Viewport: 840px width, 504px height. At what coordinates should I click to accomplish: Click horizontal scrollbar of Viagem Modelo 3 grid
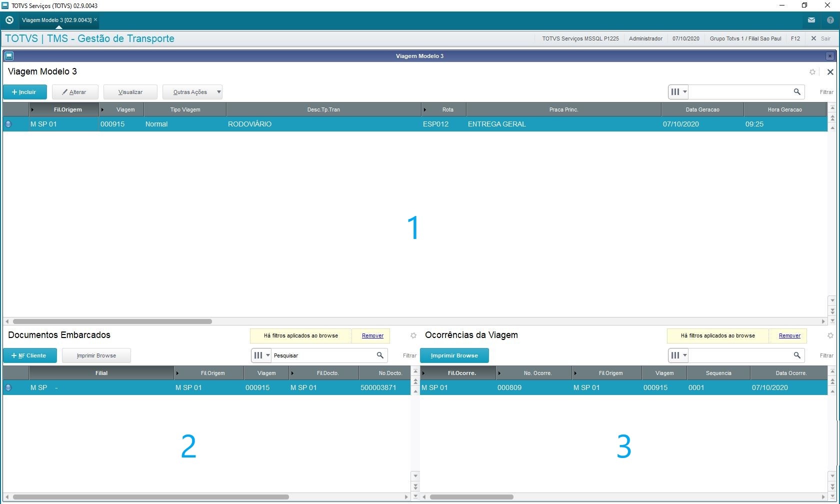tap(112, 321)
